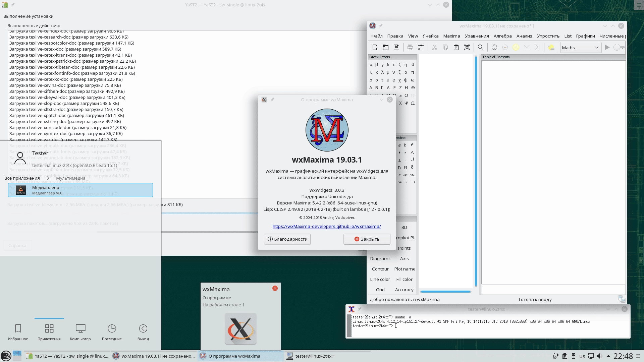
Task: Click the Закрыть button in About dialog
Action: click(x=367, y=239)
